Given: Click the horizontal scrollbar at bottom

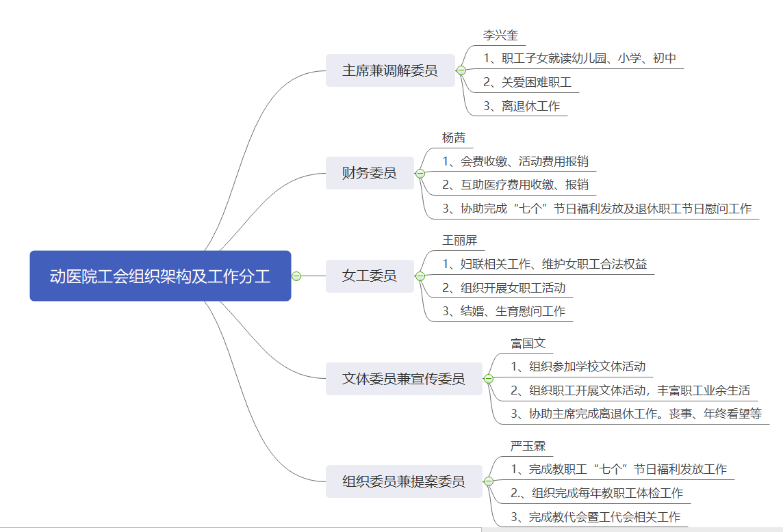Looking at the screenshot, I should click(240, 529).
